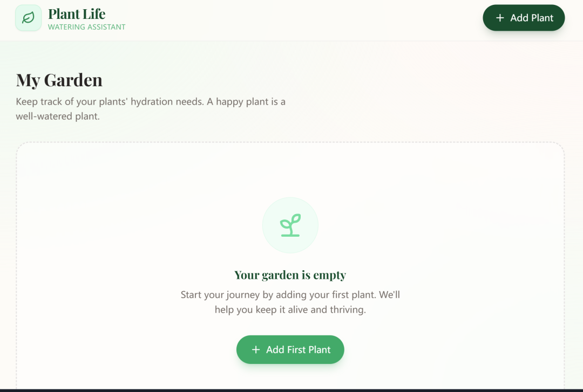Click the 'well-watered plant.' text line
This screenshot has width=583, height=392.
[x=58, y=116]
